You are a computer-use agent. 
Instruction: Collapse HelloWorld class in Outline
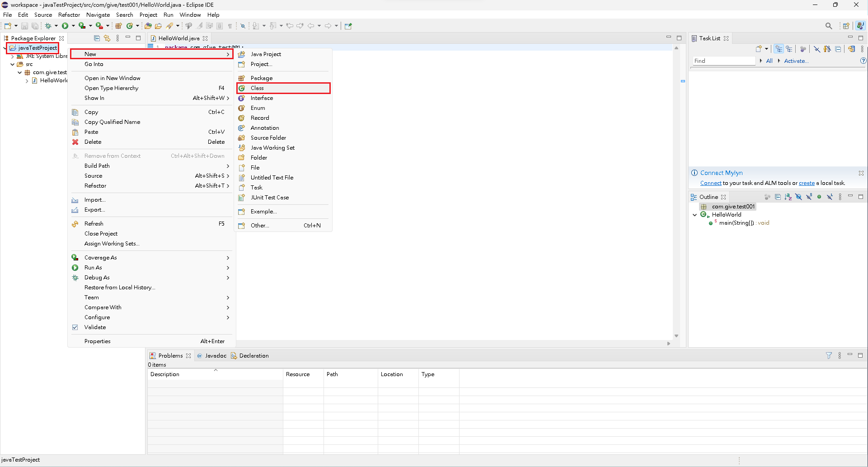pyautogui.click(x=695, y=215)
